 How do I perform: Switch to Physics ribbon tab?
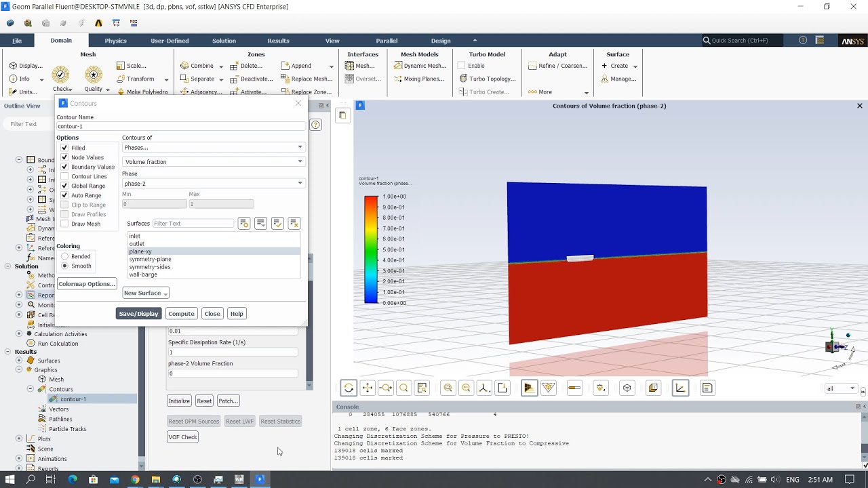pyautogui.click(x=115, y=41)
